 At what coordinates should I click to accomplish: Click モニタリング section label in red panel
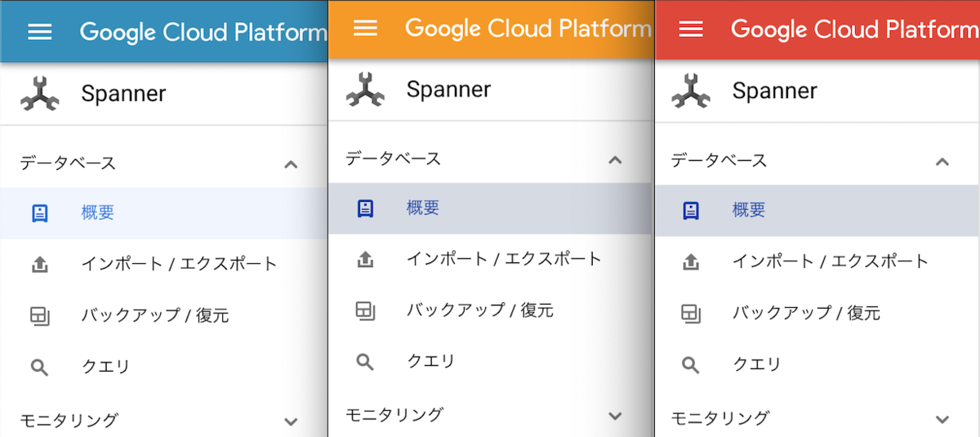(720, 418)
